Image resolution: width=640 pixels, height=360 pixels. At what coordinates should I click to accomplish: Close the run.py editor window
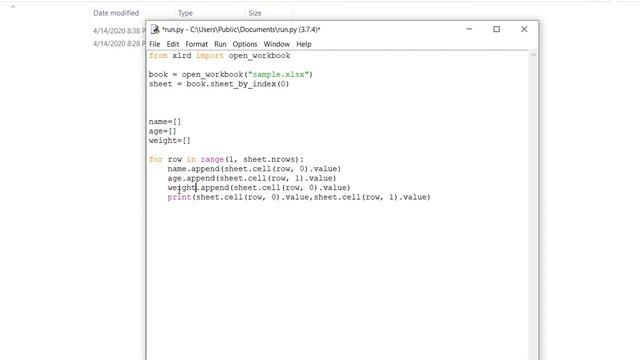[x=524, y=29]
